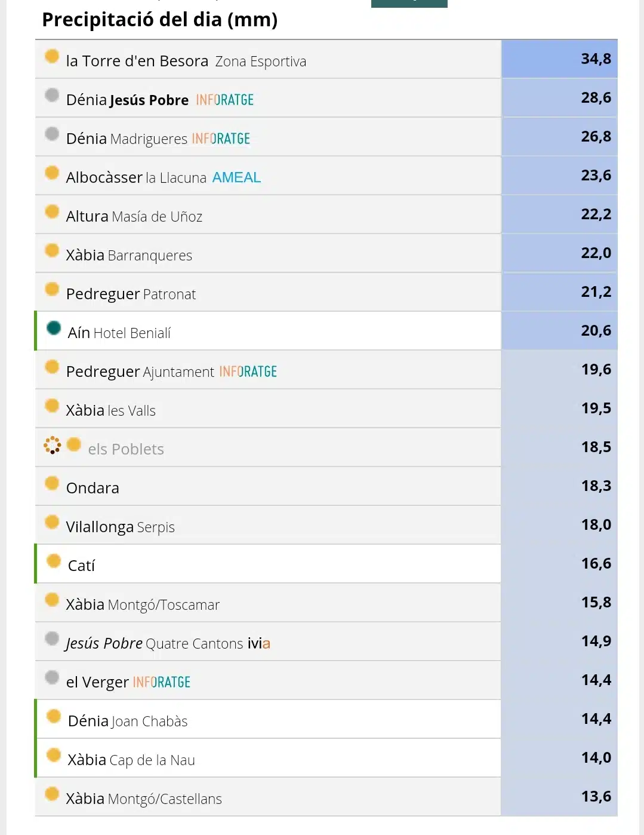Click the INFORATGE logo in Dénia Madrigueres row
644x835 pixels.
click(x=221, y=139)
